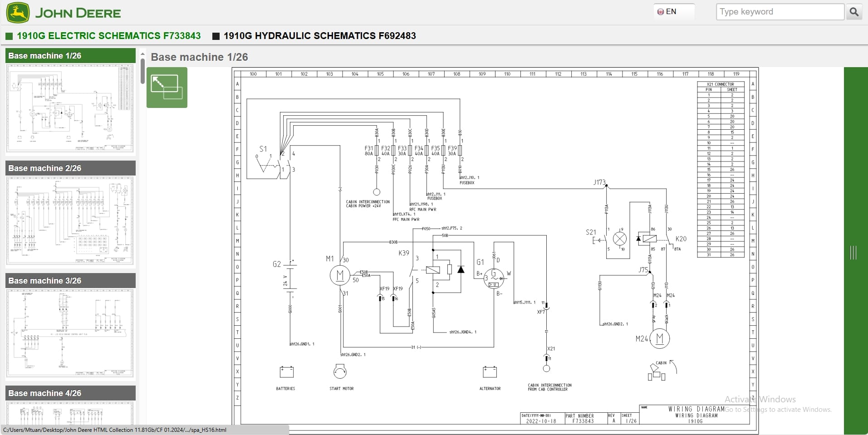Click the RFC MAIN PWR label
The image size is (868, 435).
422,210
